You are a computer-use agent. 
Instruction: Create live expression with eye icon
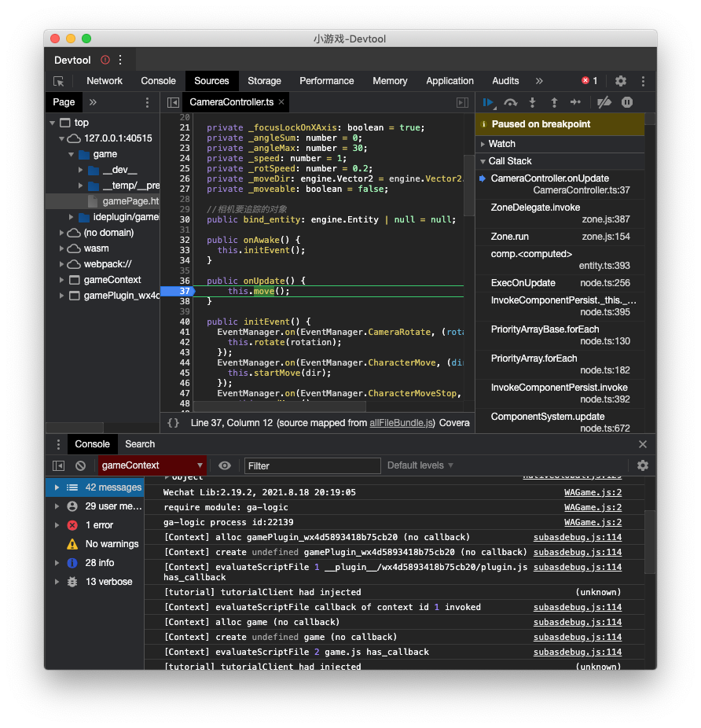pyautogui.click(x=225, y=465)
